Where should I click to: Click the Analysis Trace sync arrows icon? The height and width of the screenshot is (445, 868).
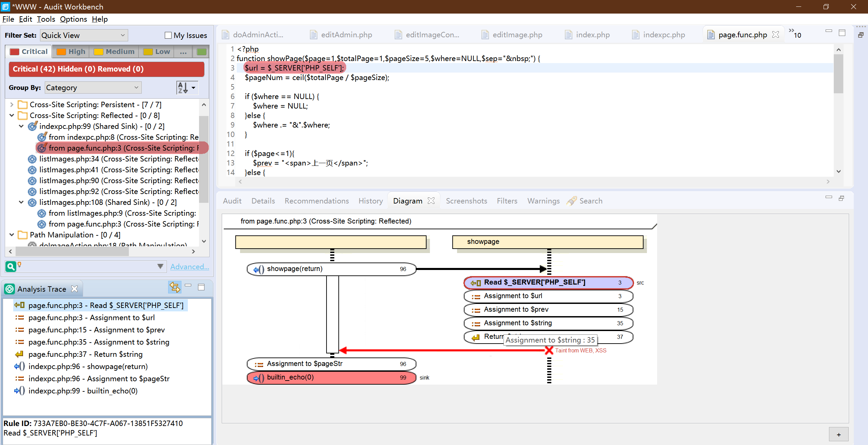pyautogui.click(x=175, y=287)
